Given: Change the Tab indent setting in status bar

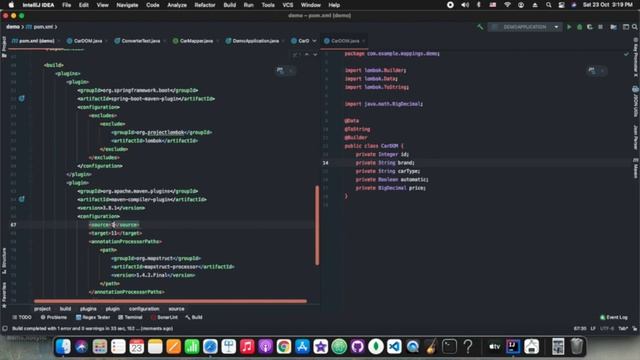Looking at the screenshot, I should point(623,328).
